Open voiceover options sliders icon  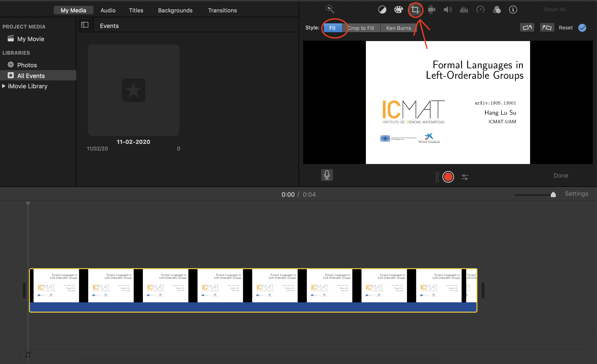(465, 177)
